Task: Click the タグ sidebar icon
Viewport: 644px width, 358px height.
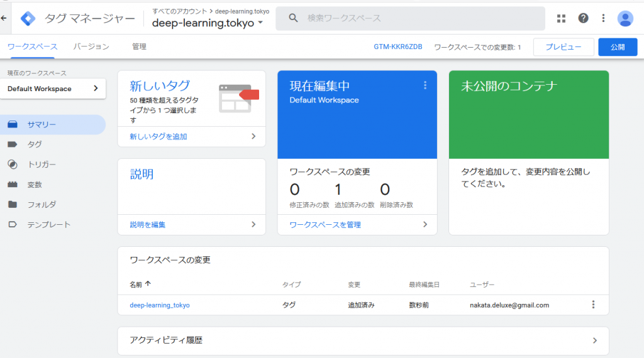Action: click(13, 144)
